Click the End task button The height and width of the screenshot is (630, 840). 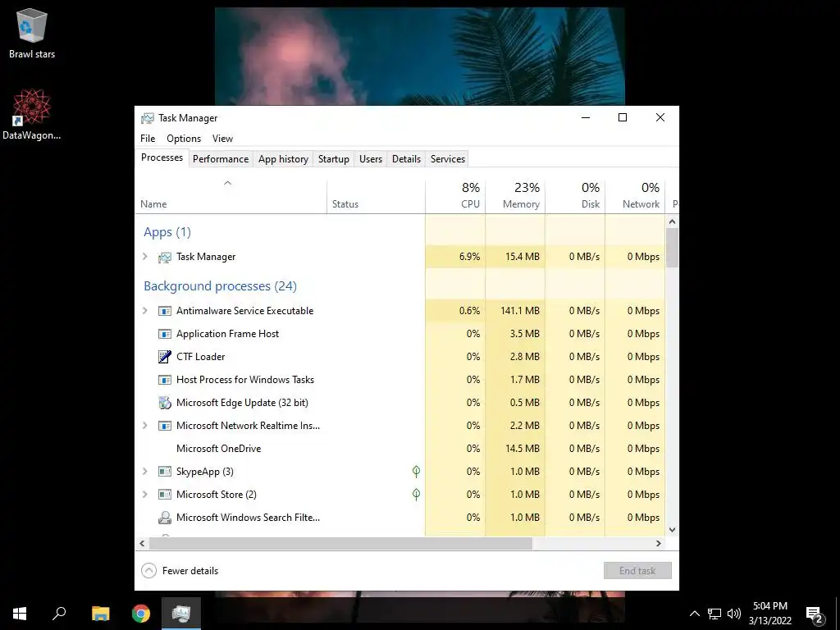pos(637,571)
